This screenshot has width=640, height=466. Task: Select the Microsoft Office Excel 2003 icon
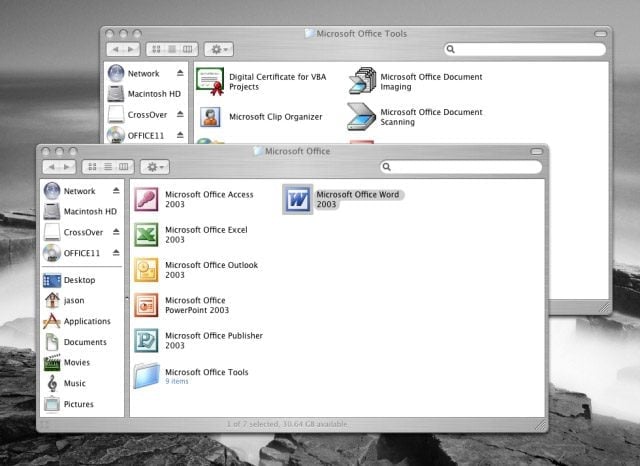146,234
